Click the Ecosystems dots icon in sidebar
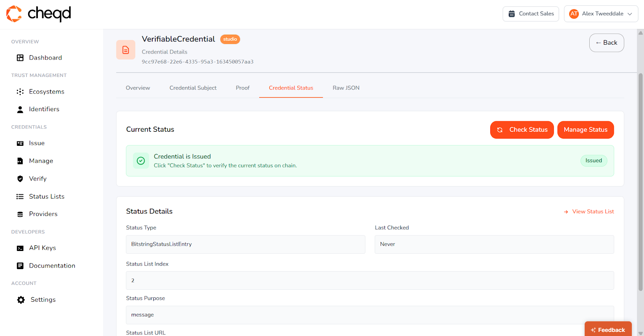This screenshot has width=644, height=336. 20,92
